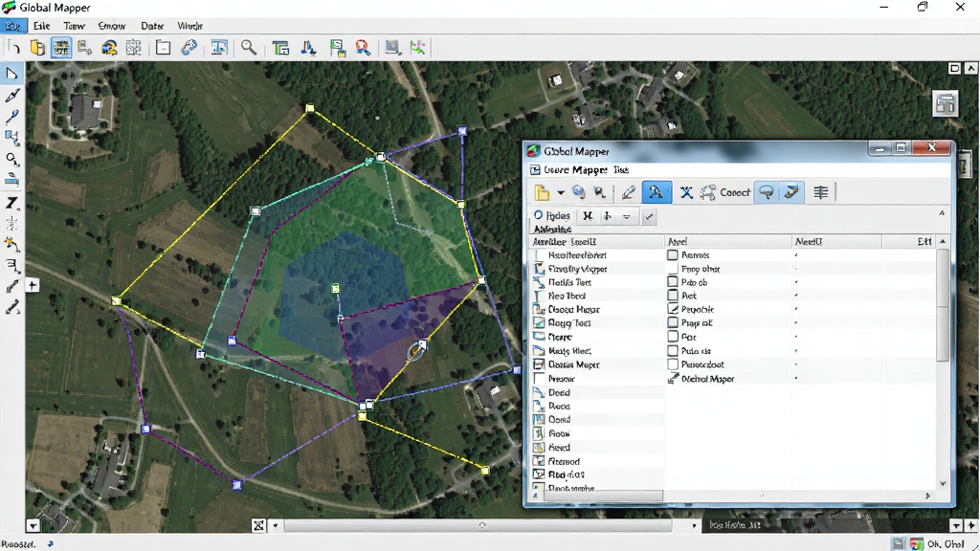Uncheck the ticked 'Pepobic' checkbox

point(673,309)
